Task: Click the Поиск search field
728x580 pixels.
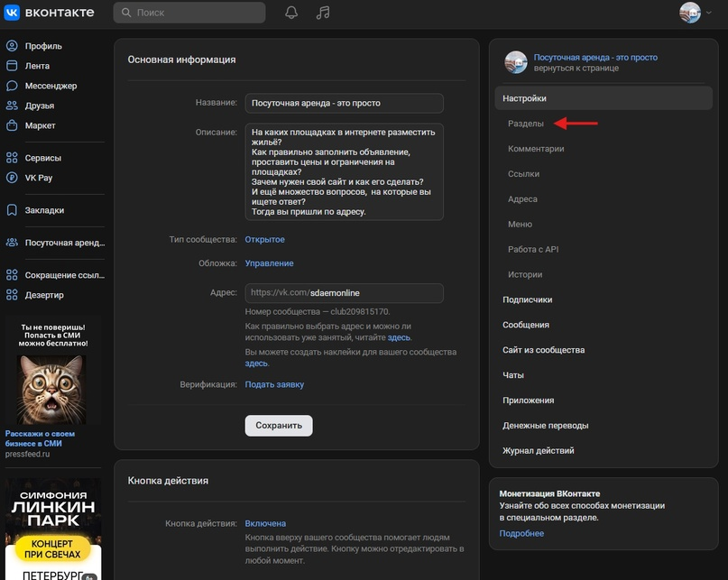Action: click(189, 13)
